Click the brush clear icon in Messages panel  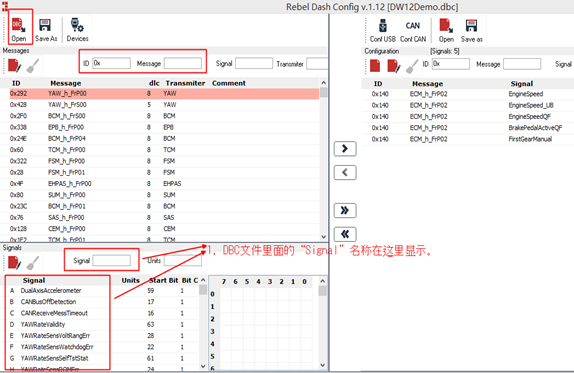[33, 66]
